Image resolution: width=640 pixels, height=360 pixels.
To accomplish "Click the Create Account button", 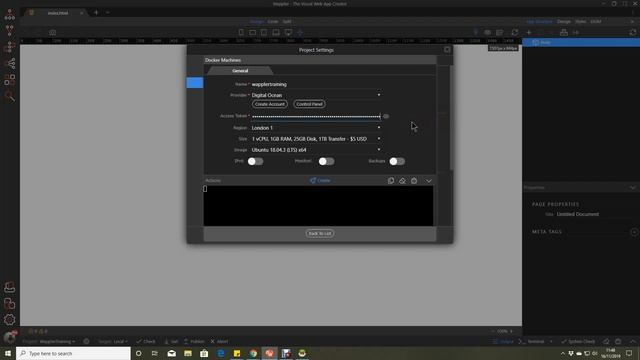I will (x=270, y=104).
